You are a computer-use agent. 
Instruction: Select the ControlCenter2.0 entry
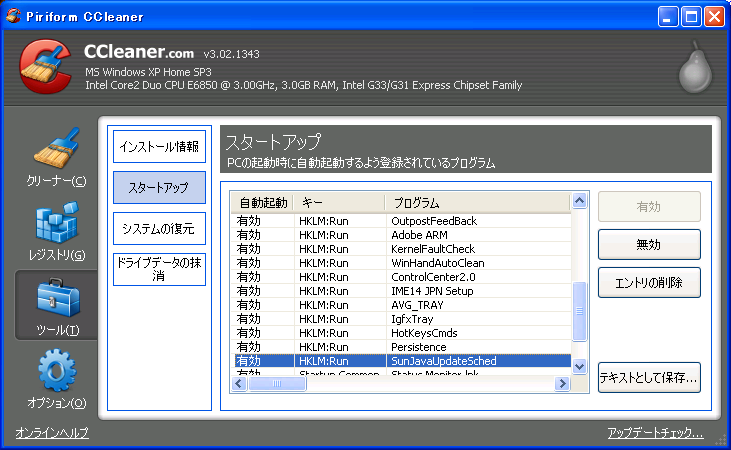[x=401, y=277]
